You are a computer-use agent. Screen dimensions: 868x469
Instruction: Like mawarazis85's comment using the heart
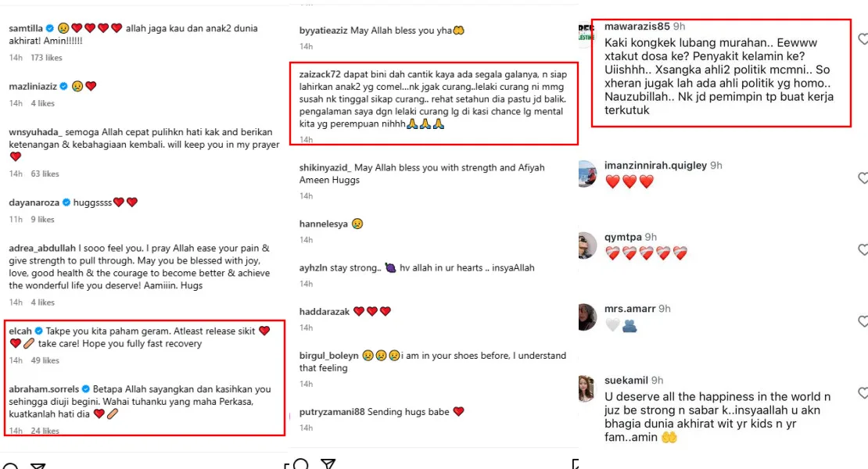863,38
